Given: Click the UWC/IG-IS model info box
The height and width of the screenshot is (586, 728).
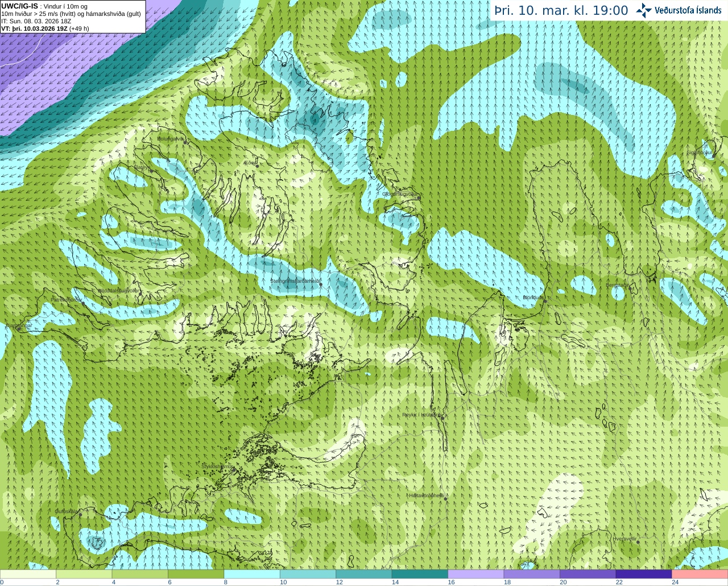Looking at the screenshot, I should coord(72,16).
